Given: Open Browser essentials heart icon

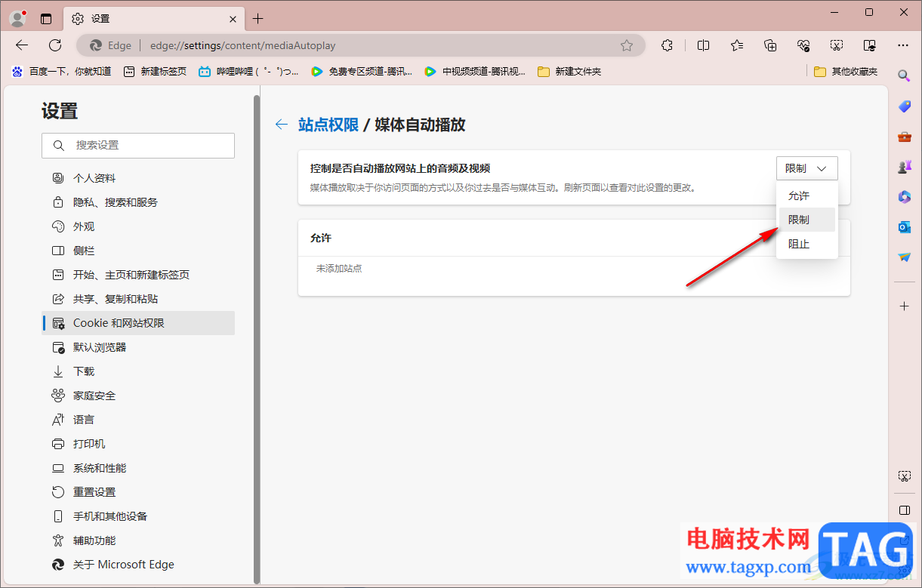Looking at the screenshot, I should (803, 45).
